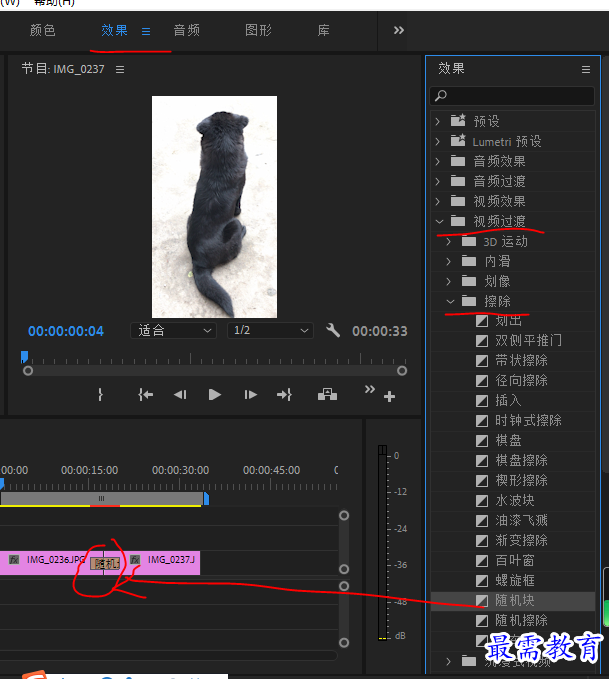Select the 带状擦除 transition
609x679 pixels.
point(522,360)
